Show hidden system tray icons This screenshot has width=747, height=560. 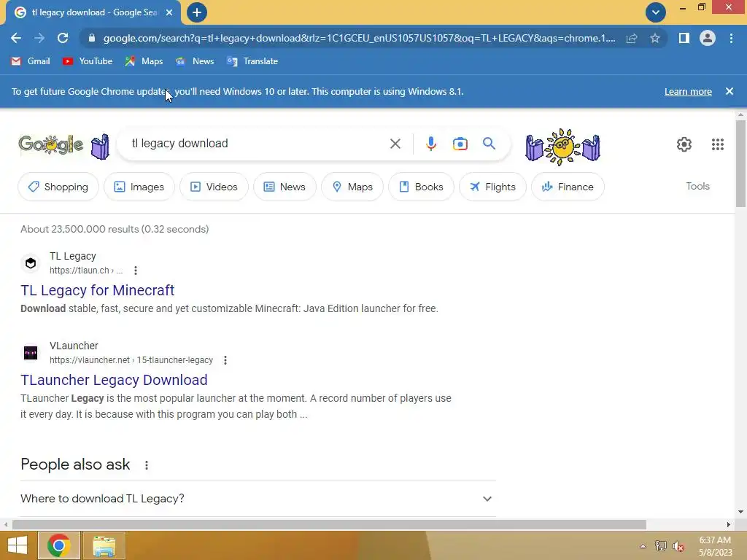click(x=643, y=546)
